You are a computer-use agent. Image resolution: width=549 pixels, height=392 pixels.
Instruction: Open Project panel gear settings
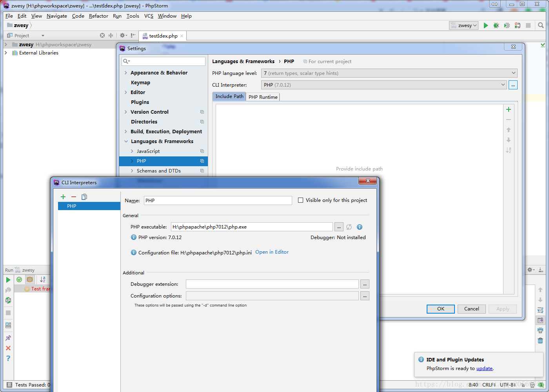click(x=123, y=35)
